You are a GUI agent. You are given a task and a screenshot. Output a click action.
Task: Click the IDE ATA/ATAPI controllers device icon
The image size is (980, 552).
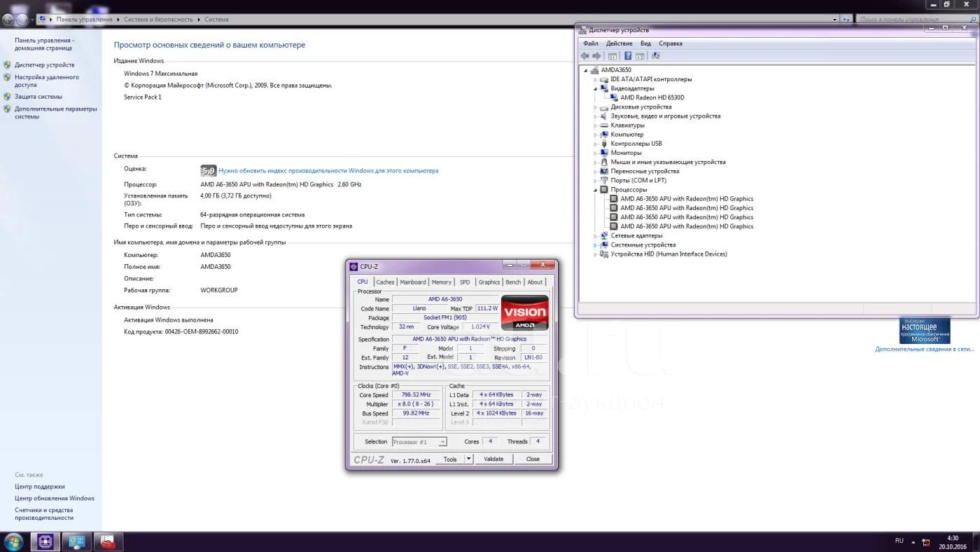click(604, 79)
